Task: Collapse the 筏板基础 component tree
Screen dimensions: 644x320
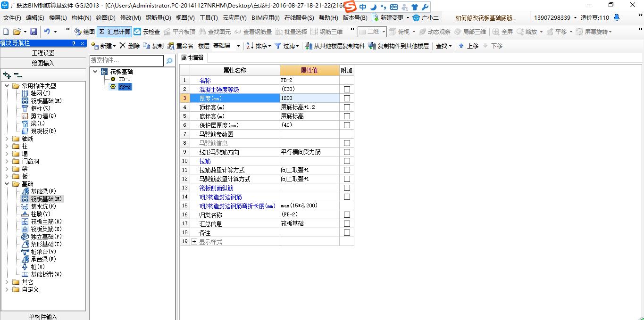Action: (96, 72)
